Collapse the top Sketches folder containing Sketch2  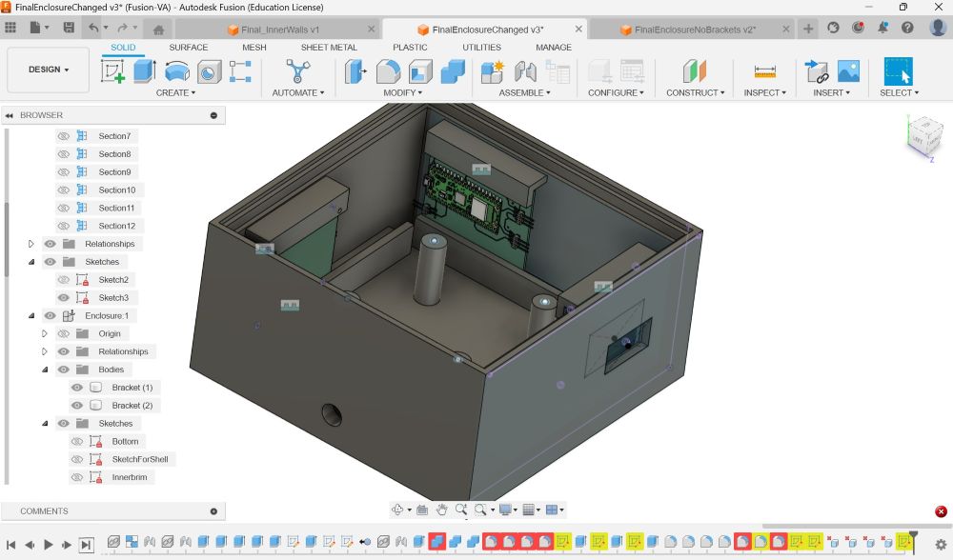point(31,262)
